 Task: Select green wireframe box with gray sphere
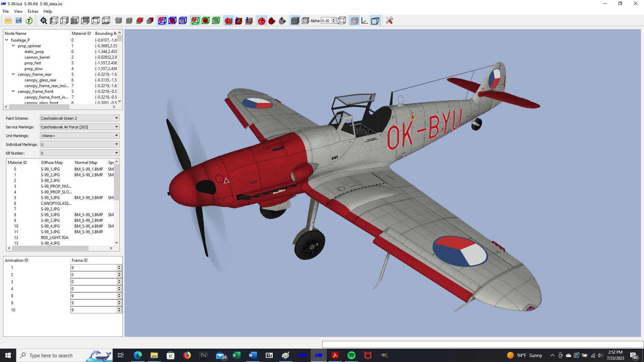216,21
